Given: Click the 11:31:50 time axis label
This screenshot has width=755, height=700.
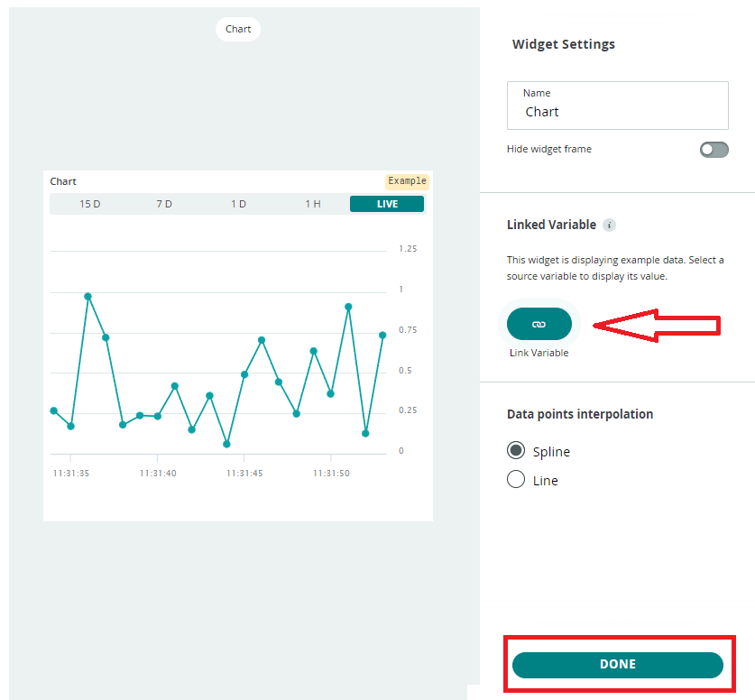Looking at the screenshot, I should pyautogui.click(x=331, y=474).
